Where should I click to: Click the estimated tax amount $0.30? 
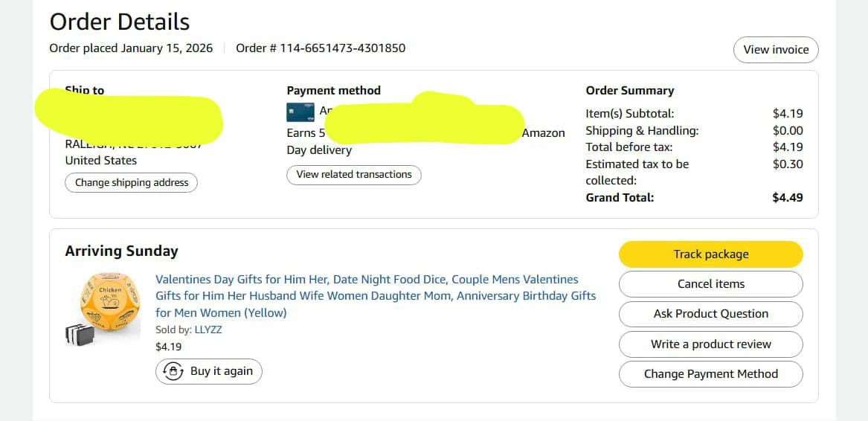pyautogui.click(x=788, y=164)
